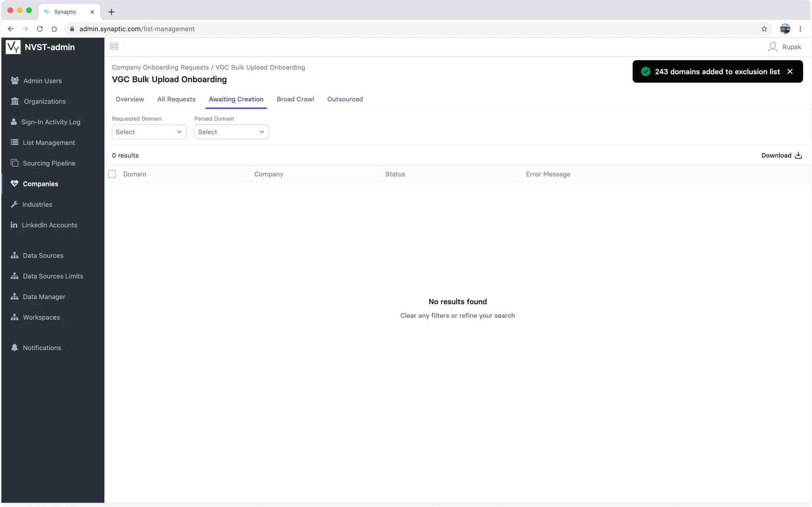Image resolution: width=812 pixels, height=507 pixels.
Task: Open a new browser tab
Action: pos(111,12)
